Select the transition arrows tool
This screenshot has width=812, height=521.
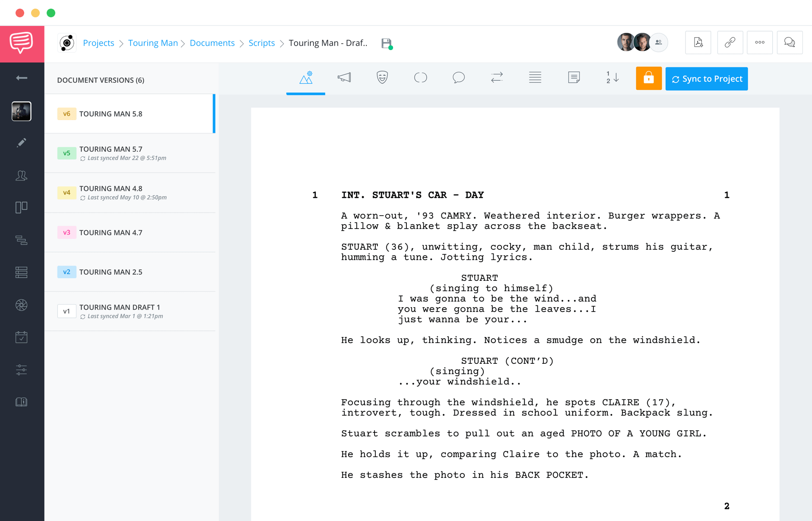pos(497,78)
